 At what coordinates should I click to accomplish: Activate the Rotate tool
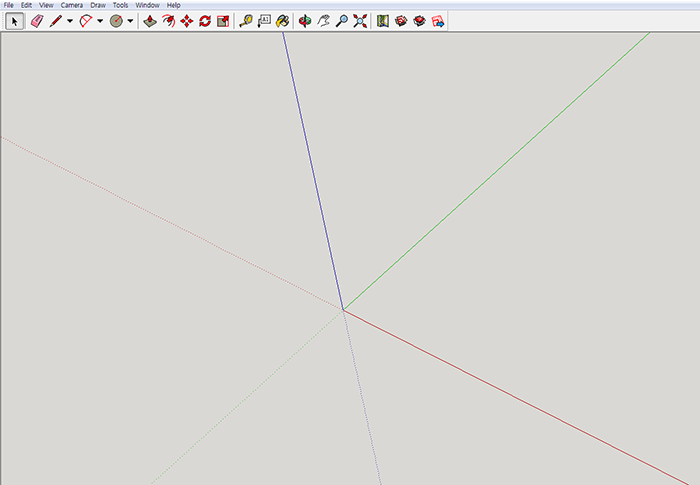[x=205, y=21]
